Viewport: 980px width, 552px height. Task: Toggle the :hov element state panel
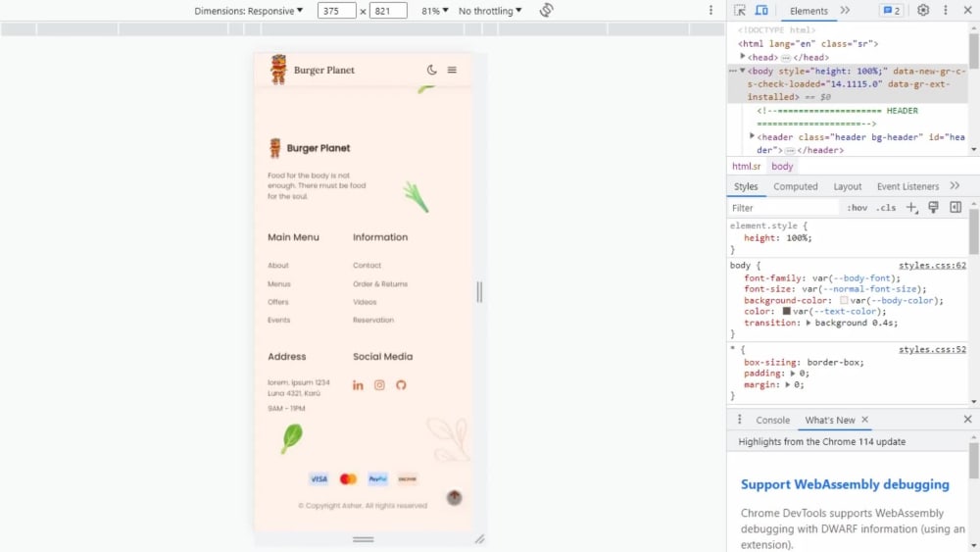click(x=857, y=208)
